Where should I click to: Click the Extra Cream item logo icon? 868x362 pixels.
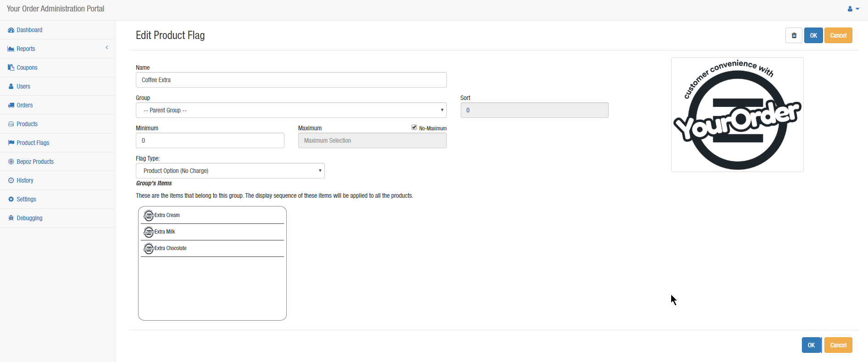point(149,215)
